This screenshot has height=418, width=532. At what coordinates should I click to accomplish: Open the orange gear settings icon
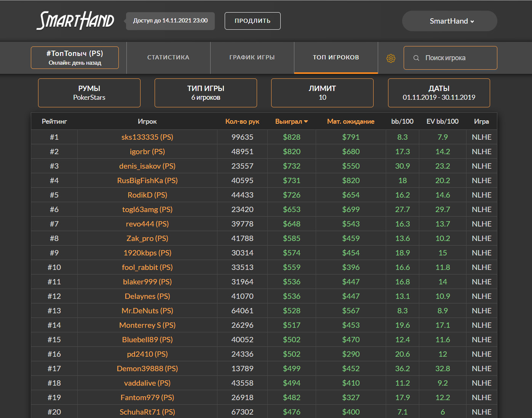[x=391, y=58]
